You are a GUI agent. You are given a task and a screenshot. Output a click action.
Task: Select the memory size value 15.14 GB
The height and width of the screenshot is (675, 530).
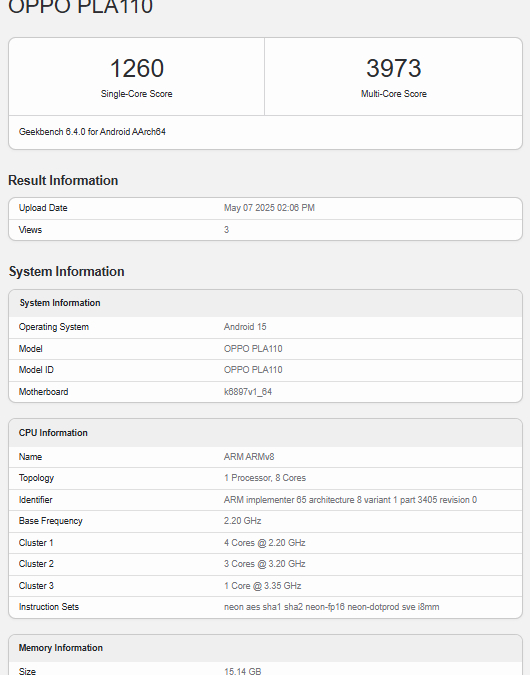pyautogui.click(x=242, y=671)
